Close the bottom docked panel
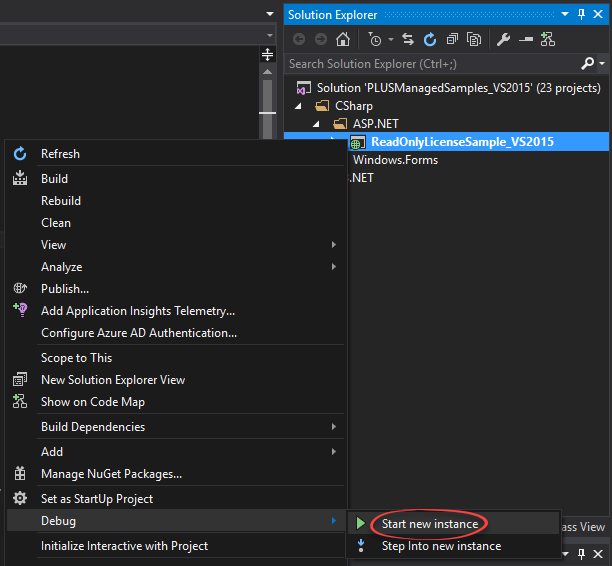This screenshot has height=566, width=612. point(598,554)
